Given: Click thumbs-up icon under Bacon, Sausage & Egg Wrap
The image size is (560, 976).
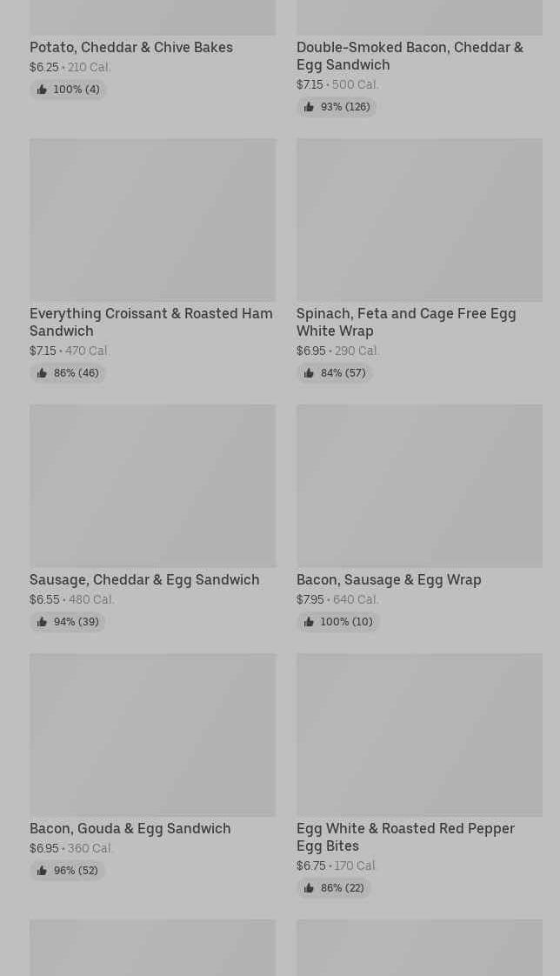Looking at the screenshot, I should (x=309, y=622).
